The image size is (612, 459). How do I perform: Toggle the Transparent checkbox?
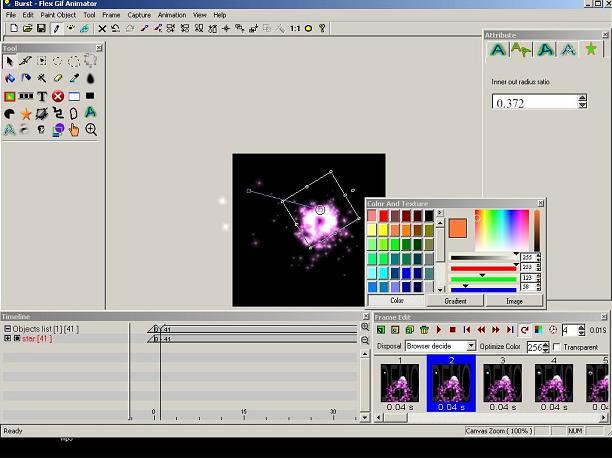tap(557, 347)
